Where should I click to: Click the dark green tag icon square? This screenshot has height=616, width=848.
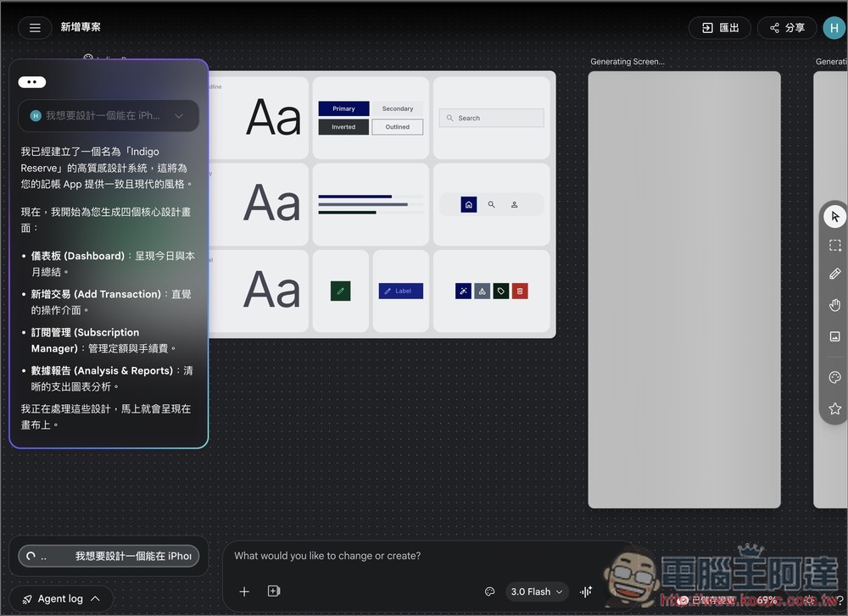501,291
